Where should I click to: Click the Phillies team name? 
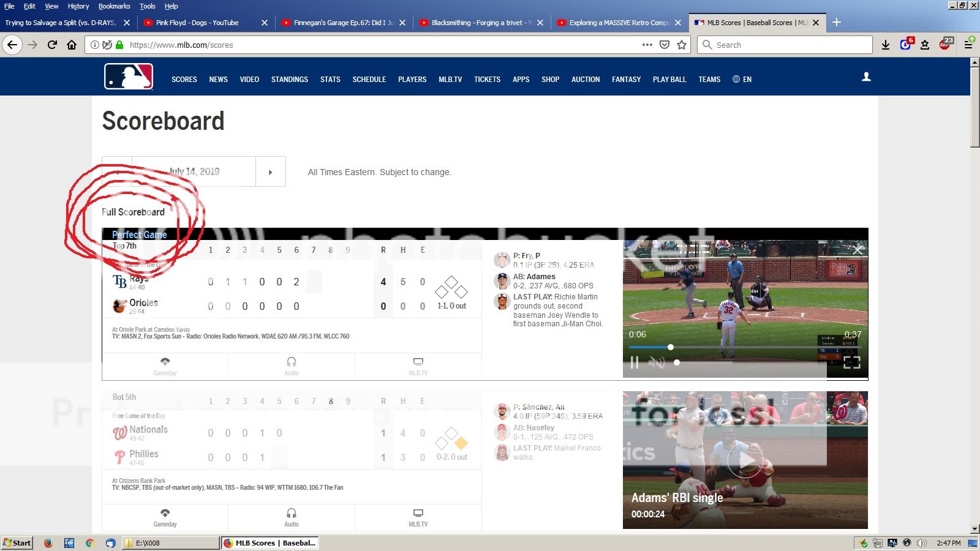[x=144, y=454]
